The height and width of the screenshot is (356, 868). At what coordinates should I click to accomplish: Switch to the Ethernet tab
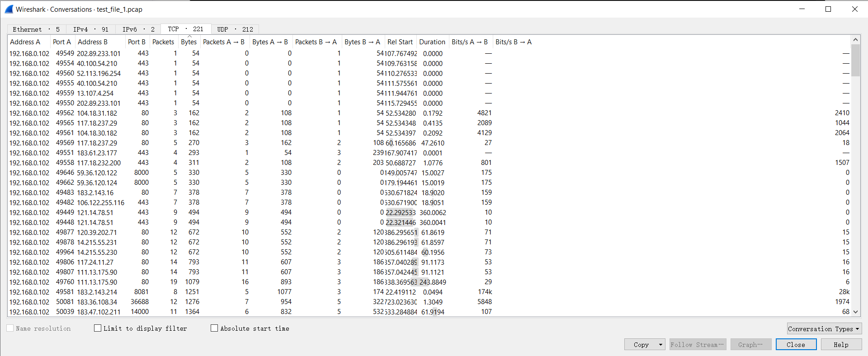coord(36,29)
